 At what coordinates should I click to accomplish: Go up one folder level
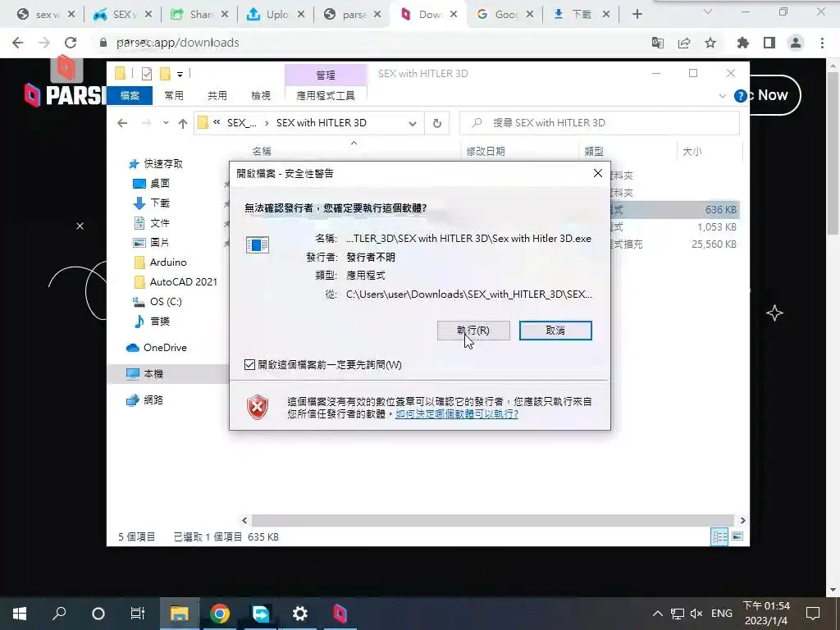pyautogui.click(x=183, y=123)
